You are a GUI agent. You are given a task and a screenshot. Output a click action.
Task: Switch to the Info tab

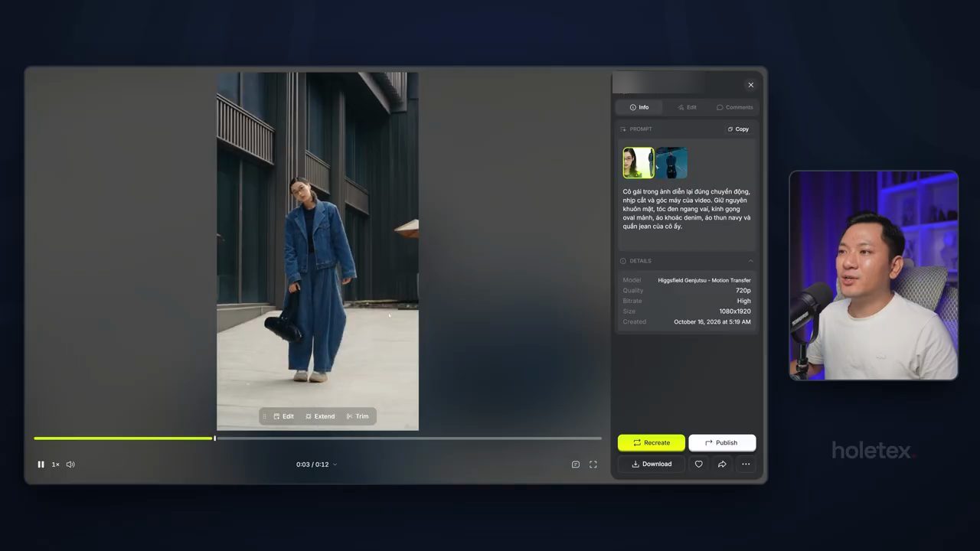639,107
